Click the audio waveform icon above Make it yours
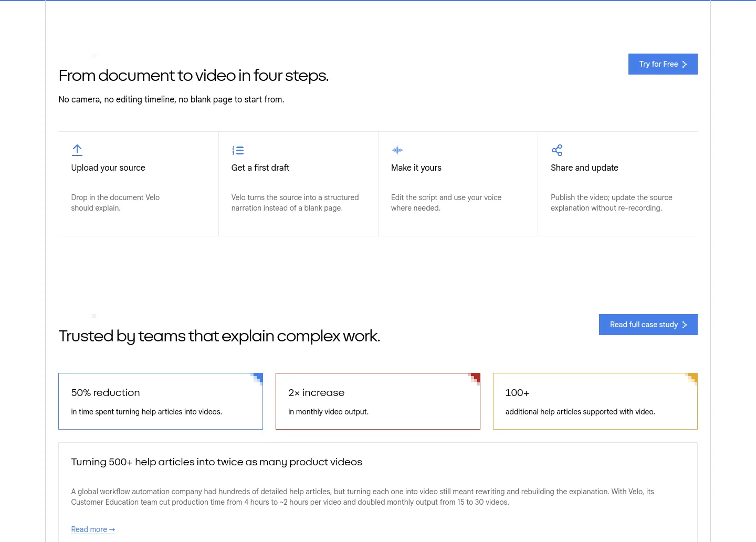The image size is (756, 542). (397, 150)
